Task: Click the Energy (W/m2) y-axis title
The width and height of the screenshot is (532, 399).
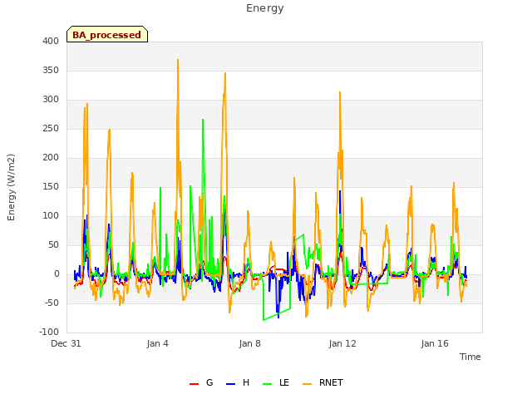Action: coord(11,187)
